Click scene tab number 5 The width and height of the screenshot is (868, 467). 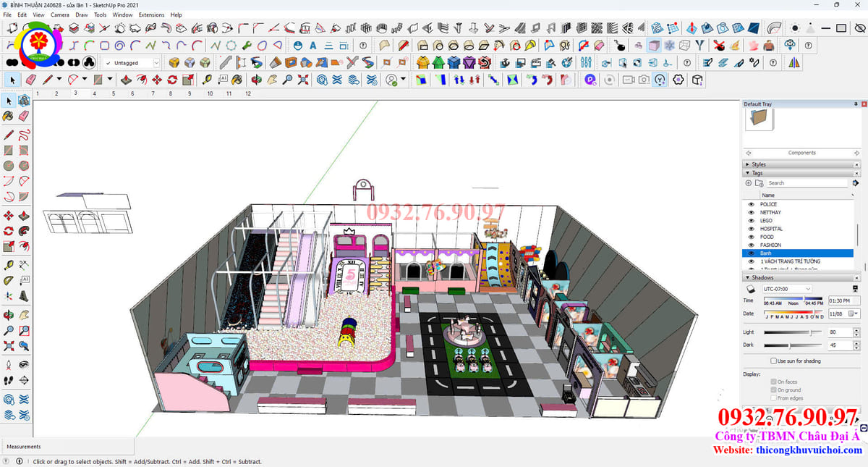click(x=113, y=93)
